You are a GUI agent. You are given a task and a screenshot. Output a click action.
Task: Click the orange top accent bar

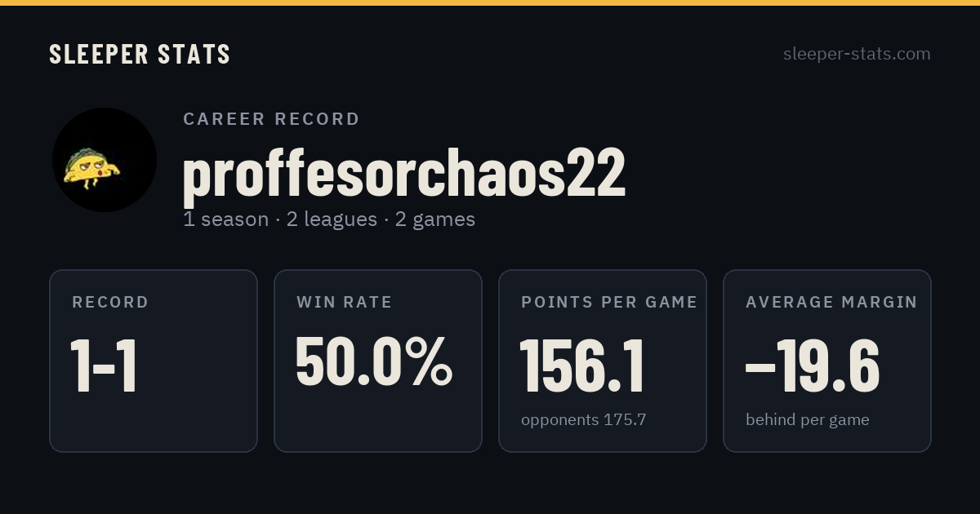pos(490,2)
